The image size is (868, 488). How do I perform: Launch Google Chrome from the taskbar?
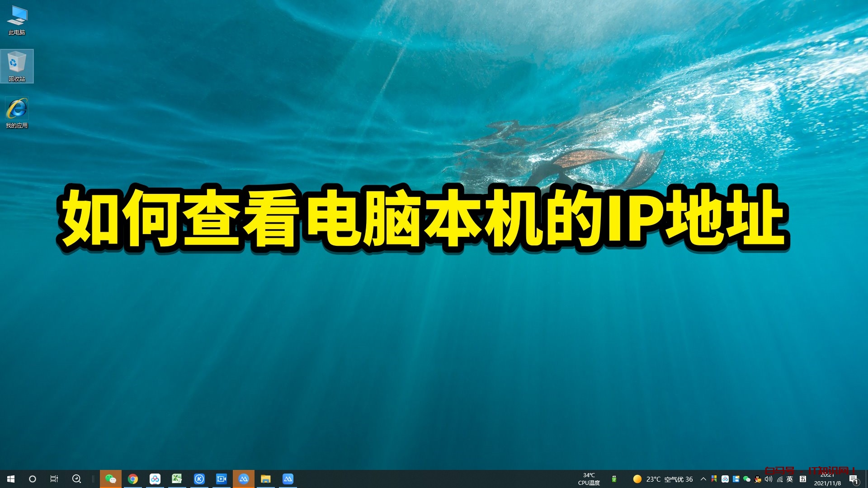click(x=133, y=479)
